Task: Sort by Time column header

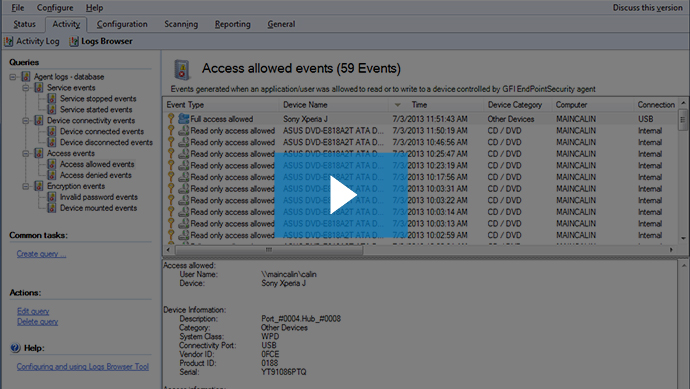Action: click(436, 105)
